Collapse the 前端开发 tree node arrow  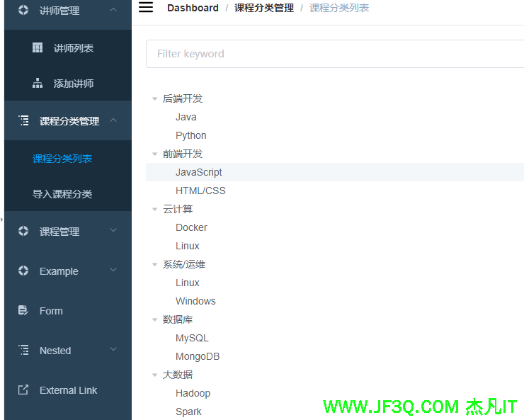pyautogui.click(x=155, y=154)
